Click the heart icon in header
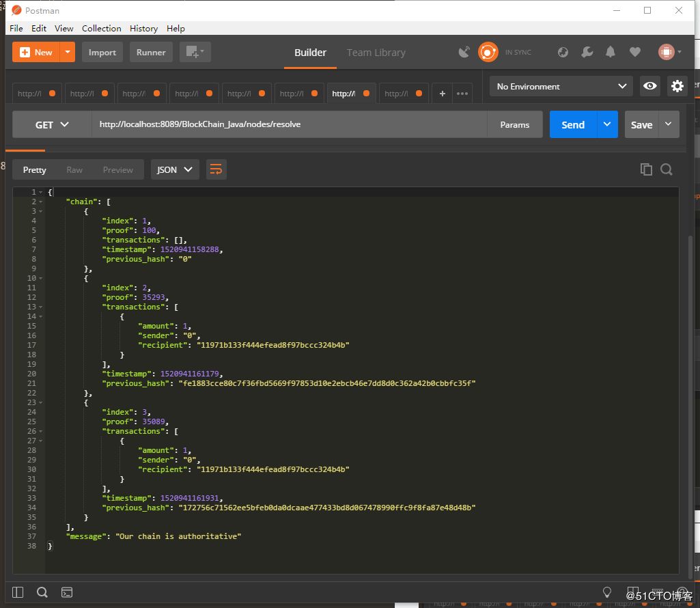The image size is (700, 608). pos(635,53)
